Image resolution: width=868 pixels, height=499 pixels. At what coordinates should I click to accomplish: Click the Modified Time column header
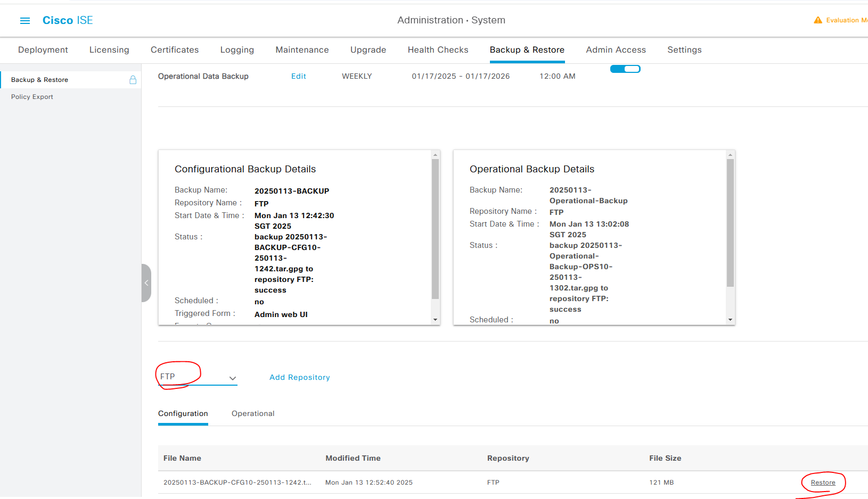point(353,458)
